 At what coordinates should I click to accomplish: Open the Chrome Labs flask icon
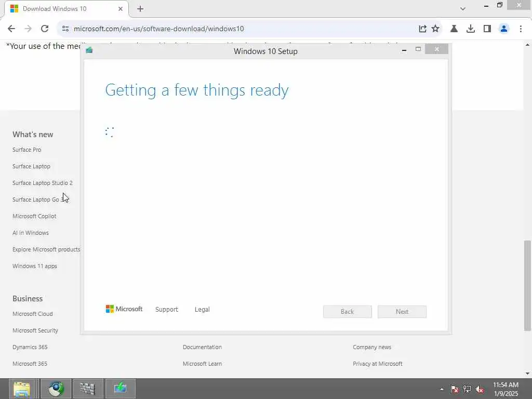[454, 29]
